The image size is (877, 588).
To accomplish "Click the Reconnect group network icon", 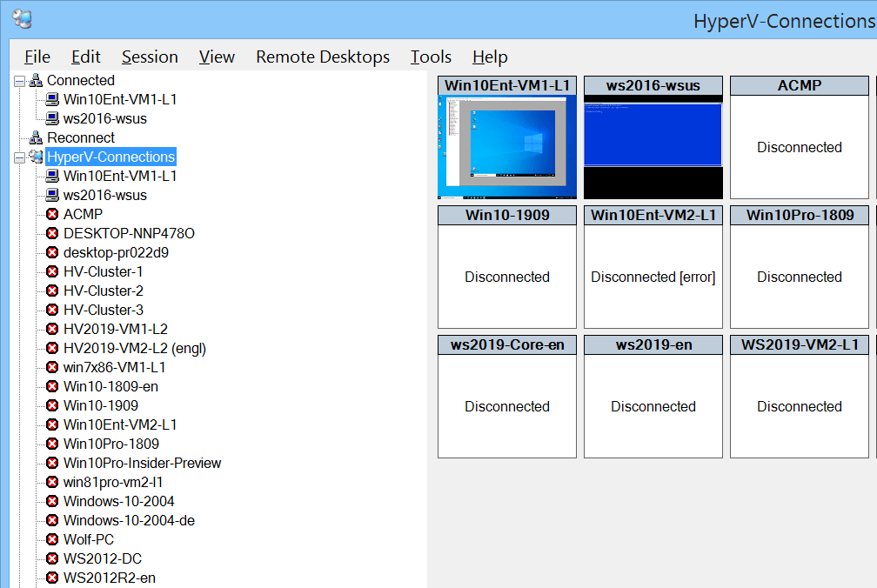I will [x=36, y=137].
